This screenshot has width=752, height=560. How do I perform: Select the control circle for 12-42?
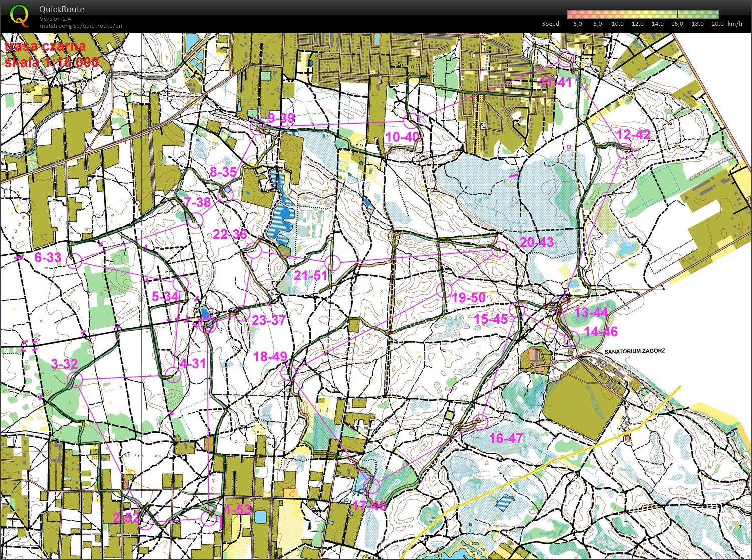(x=624, y=151)
